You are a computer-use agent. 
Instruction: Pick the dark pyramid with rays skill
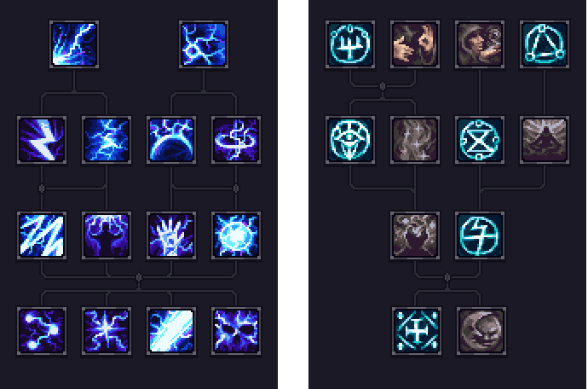pos(545,140)
